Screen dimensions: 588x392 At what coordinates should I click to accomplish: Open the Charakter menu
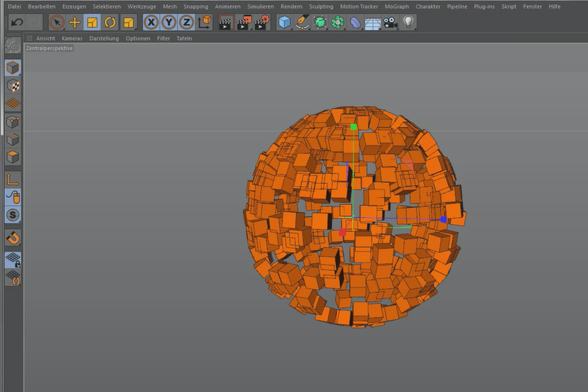pos(428,6)
